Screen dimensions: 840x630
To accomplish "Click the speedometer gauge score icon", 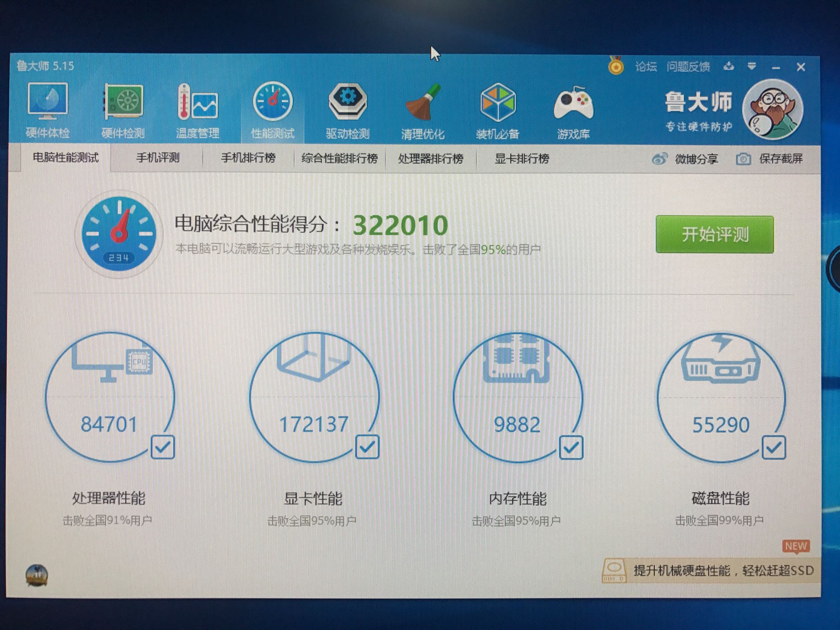I will (120, 234).
